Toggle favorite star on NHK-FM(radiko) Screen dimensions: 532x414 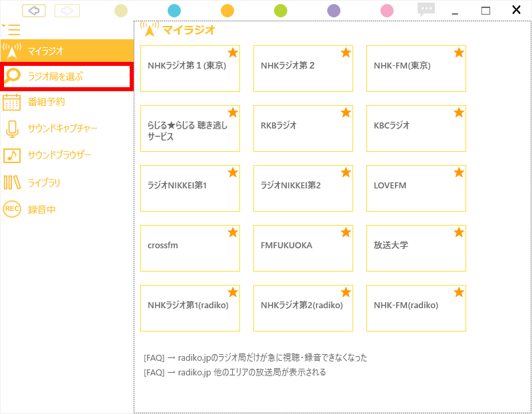(x=459, y=292)
